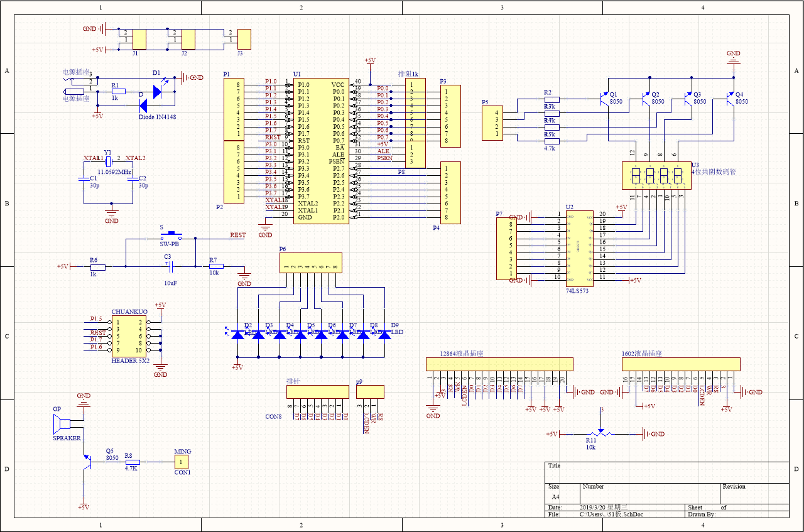This screenshot has height=532, width=804.
Task: Click the CON1 MING connector
Action: tap(182, 462)
